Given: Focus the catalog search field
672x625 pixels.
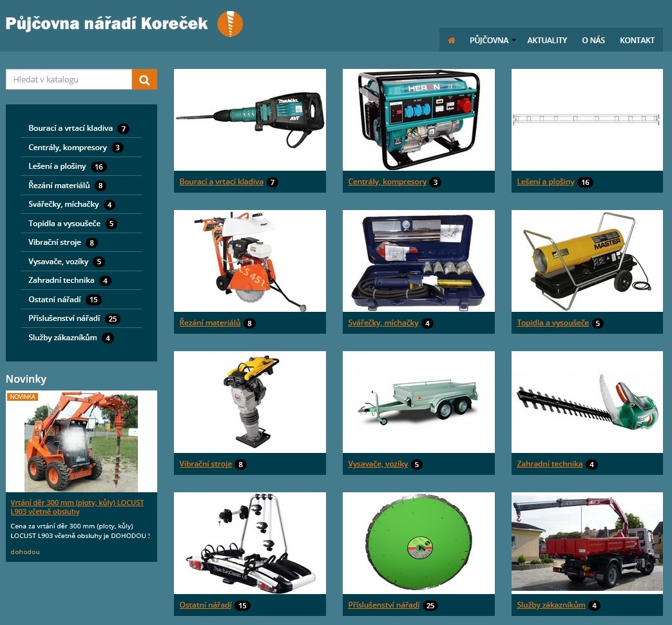Looking at the screenshot, I should click(69, 79).
